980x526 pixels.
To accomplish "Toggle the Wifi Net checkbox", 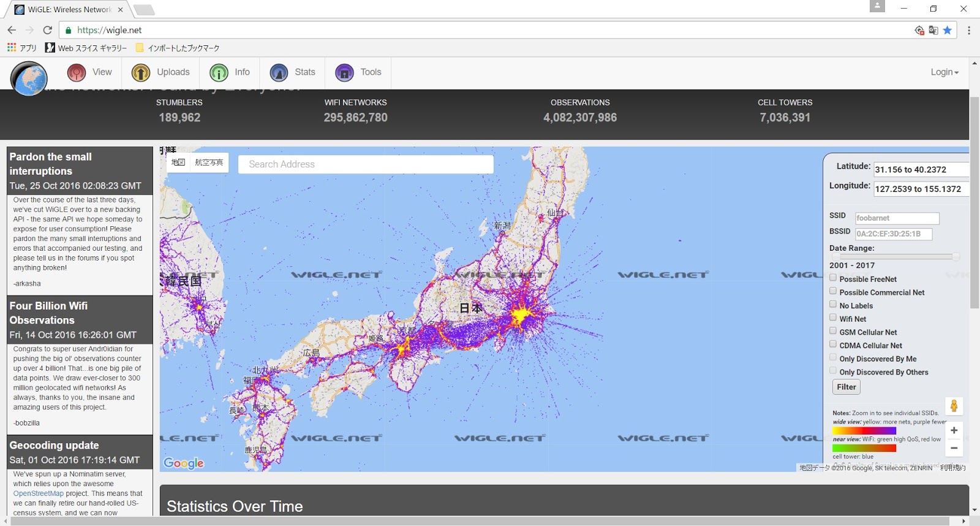I will coord(833,318).
